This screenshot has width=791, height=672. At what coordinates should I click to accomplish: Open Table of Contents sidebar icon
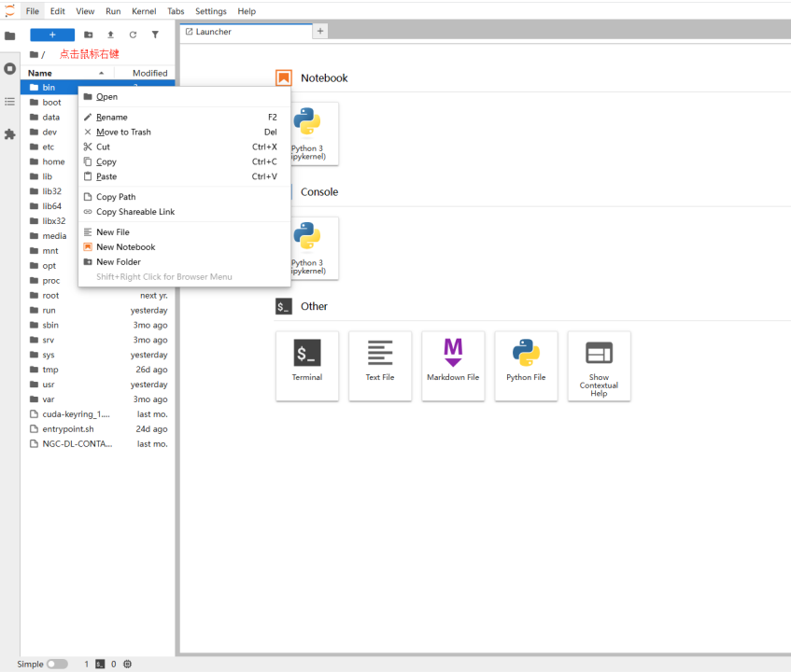pyautogui.click(x=9, y=102)
